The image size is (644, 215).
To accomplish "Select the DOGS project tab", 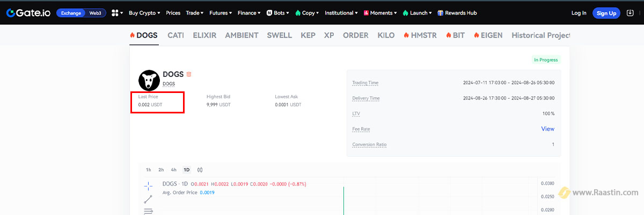I will pos(144,35).
